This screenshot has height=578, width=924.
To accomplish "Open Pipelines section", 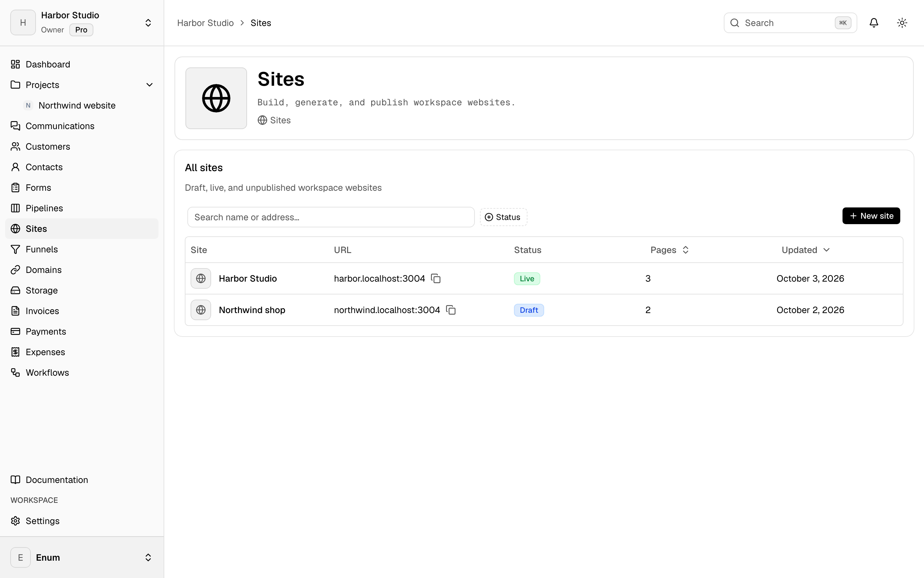I will coord(82,208).
